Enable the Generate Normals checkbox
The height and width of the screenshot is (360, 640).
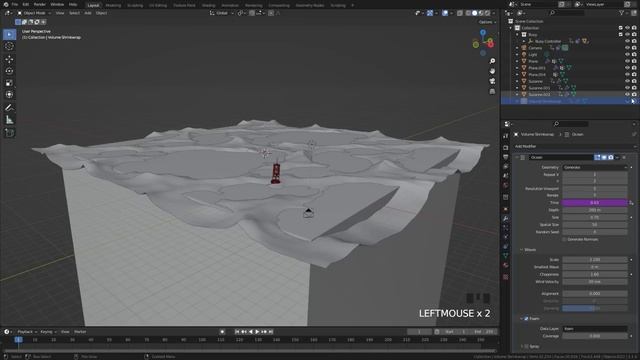coord(564,240)
